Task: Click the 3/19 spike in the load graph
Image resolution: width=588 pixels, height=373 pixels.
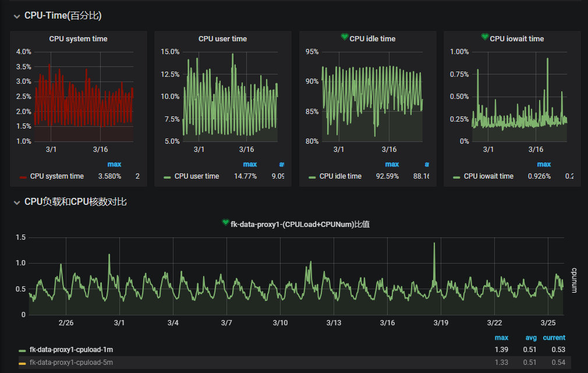Action: pos(434,244)
